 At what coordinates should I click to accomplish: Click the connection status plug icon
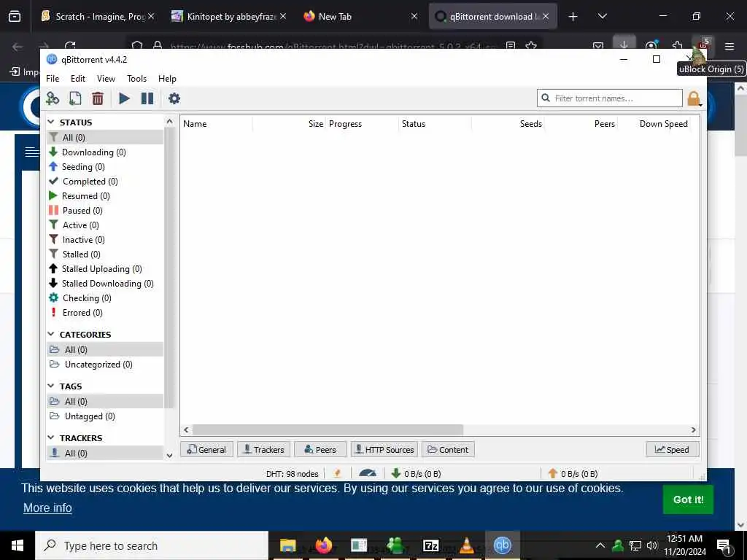(337, 473)
